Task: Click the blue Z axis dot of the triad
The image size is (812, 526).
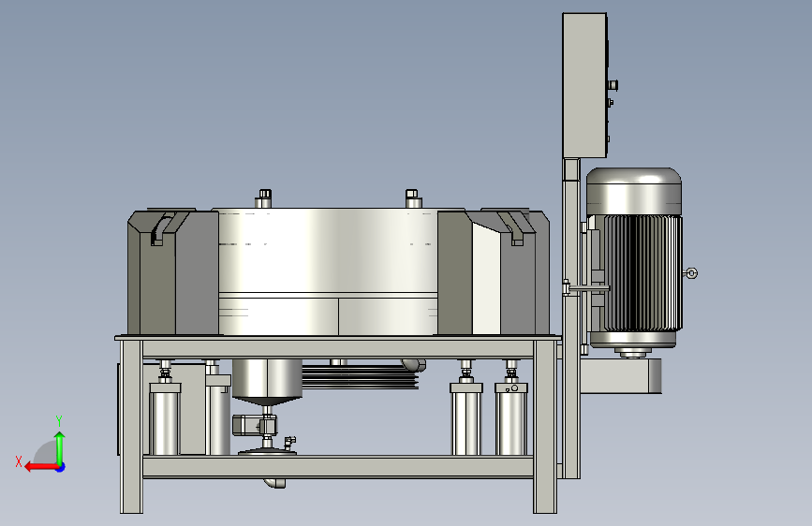Action: click(x=61, y=467)
